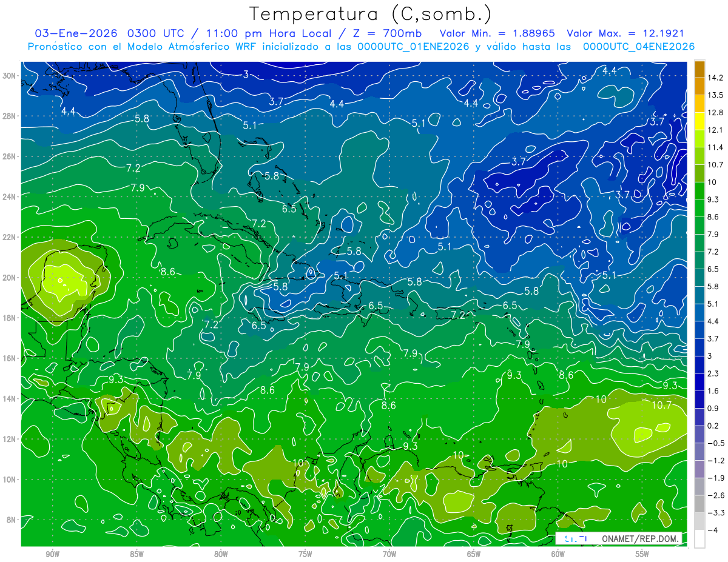728x562 pixels.
Task: Click the '20N' latitude axis label
Action: click(9, 277)
